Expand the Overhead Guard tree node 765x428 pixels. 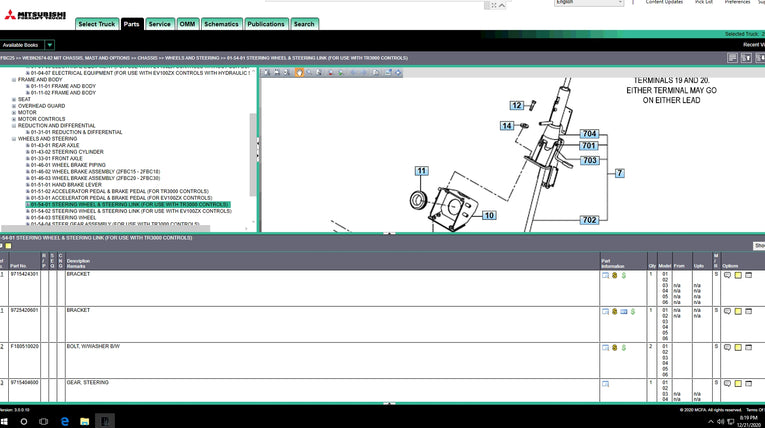(14, 105)
